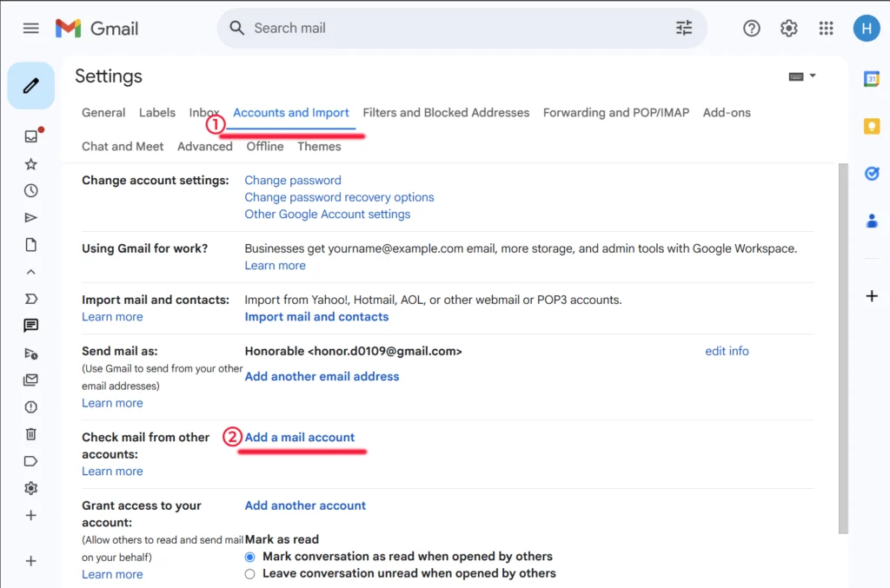
Task: Click the settings vertical scrollbar
Action: click(843, 348)
